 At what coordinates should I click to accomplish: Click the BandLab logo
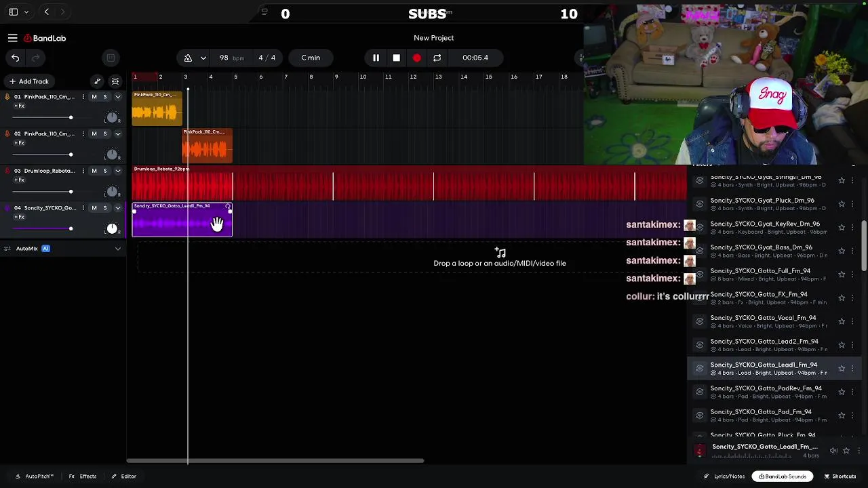coord(45,38)
